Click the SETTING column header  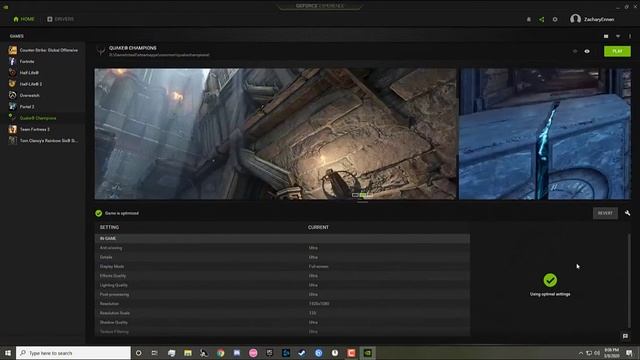pyautogui.click(x=109, y=227)
